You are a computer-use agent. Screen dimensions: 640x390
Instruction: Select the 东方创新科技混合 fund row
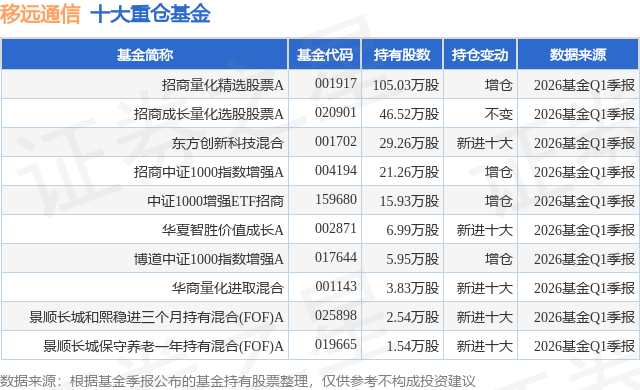(x=320, y=143)
